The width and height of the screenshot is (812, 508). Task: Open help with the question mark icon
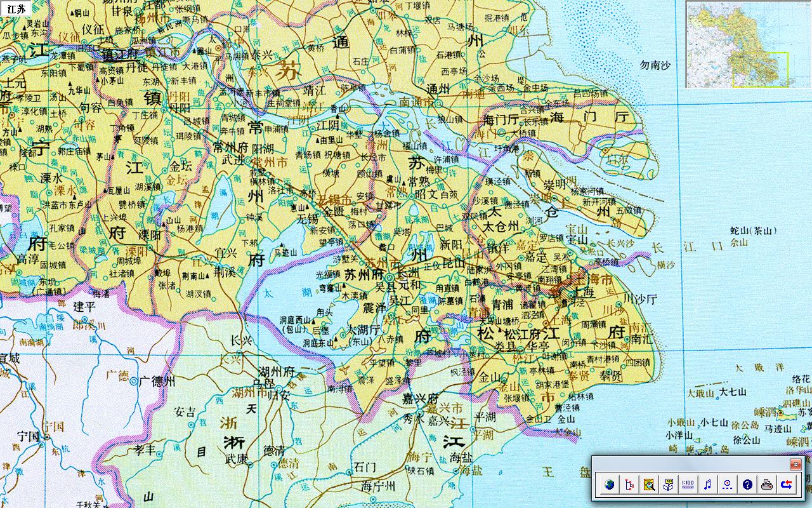747,485
